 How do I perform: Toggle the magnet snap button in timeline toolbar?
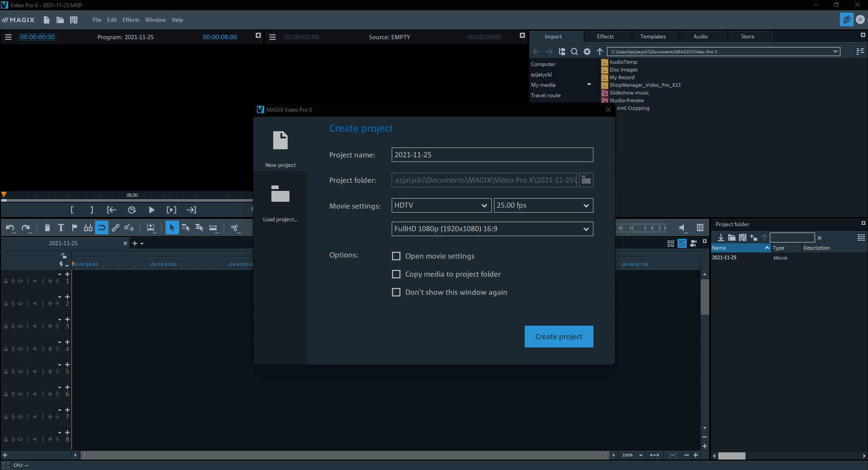(102, 228)
